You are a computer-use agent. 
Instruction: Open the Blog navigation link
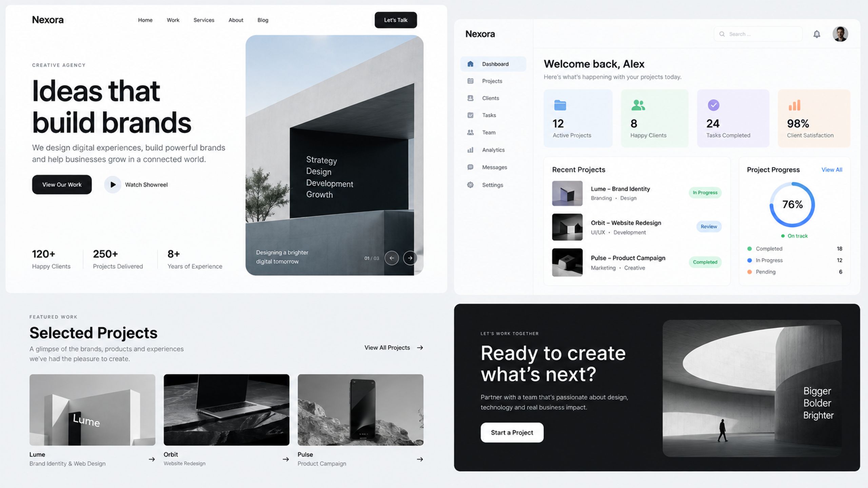[263, 20]
